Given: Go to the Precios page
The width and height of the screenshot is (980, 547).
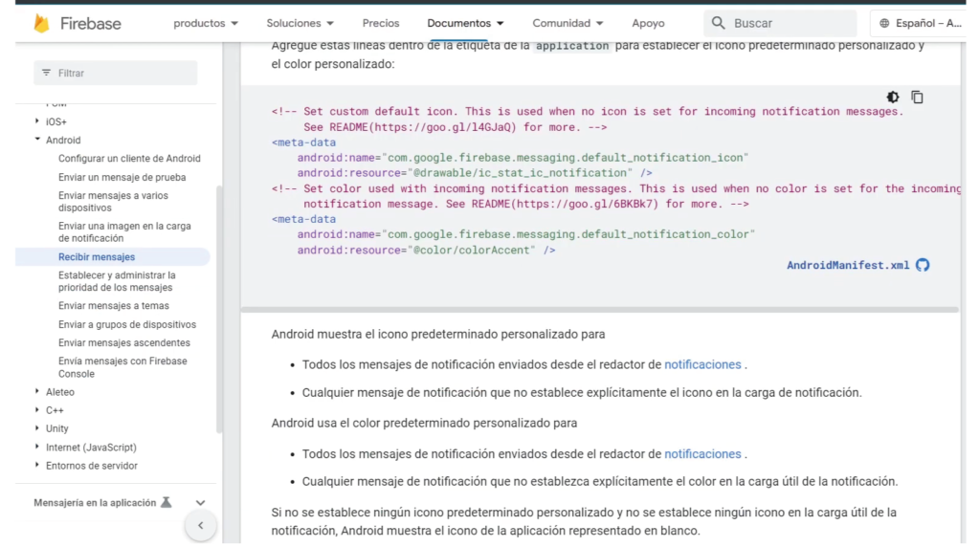Looking at the screenshot, I should [381, 23].
